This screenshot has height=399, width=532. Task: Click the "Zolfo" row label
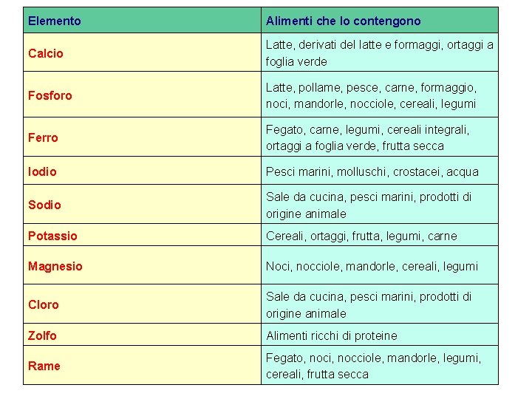pos(42,335)
